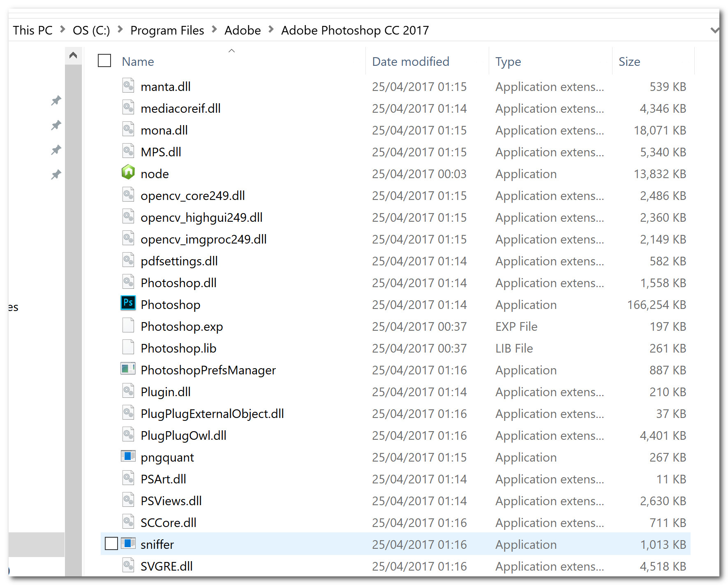Select the file name PSViews.dll

(x=171, y=501)
